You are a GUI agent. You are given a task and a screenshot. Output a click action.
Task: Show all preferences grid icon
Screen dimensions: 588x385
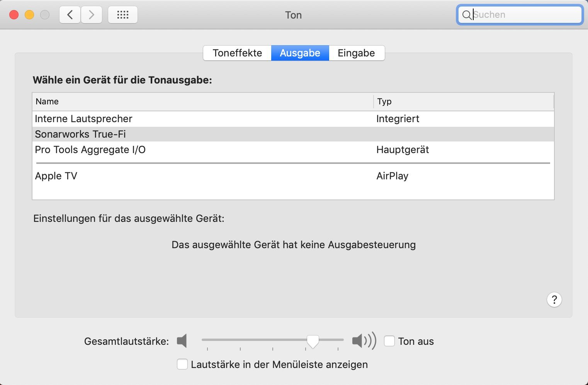tap(122, 15)
